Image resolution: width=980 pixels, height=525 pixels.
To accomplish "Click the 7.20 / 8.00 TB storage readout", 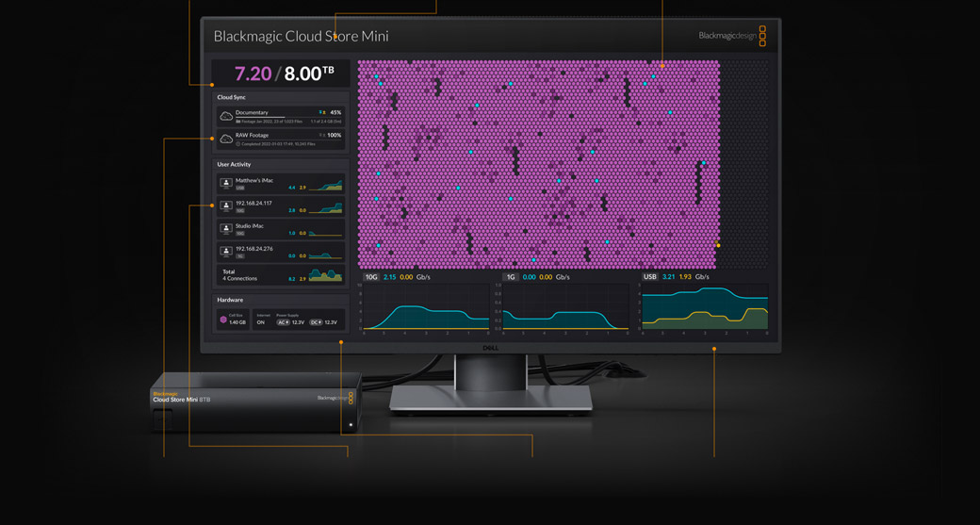I will coord(283,74).
